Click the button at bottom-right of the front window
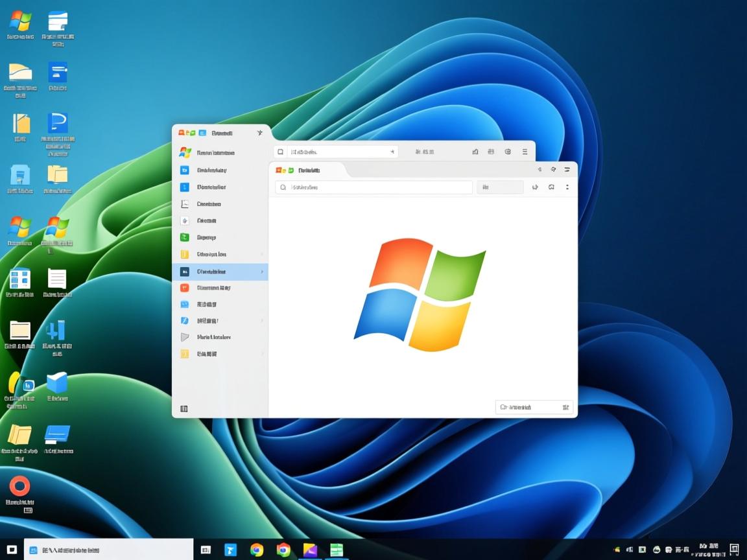Image resolution: width=747 pixels, height=560 pixels. (534, 407)
